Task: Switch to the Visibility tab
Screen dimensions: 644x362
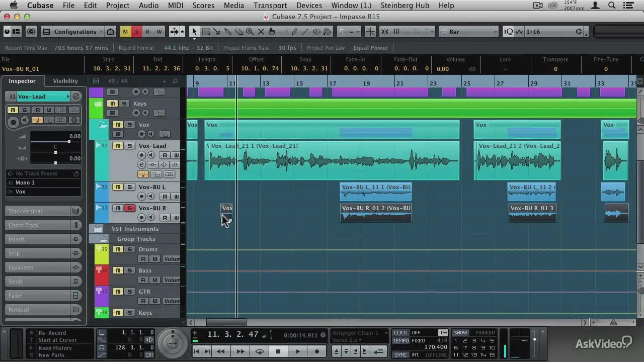Action: pos(65,81)
